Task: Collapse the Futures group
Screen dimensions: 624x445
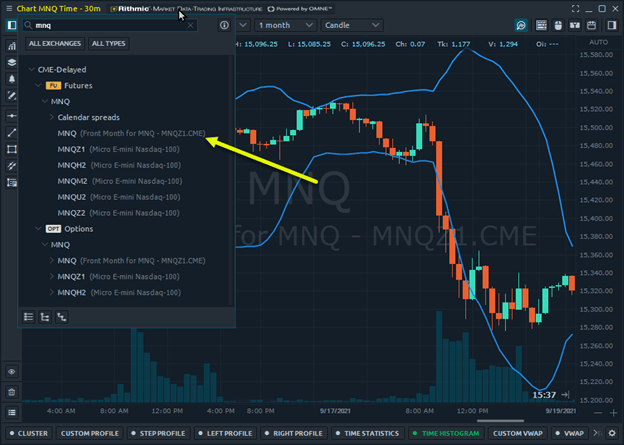Action: (38, 86)
